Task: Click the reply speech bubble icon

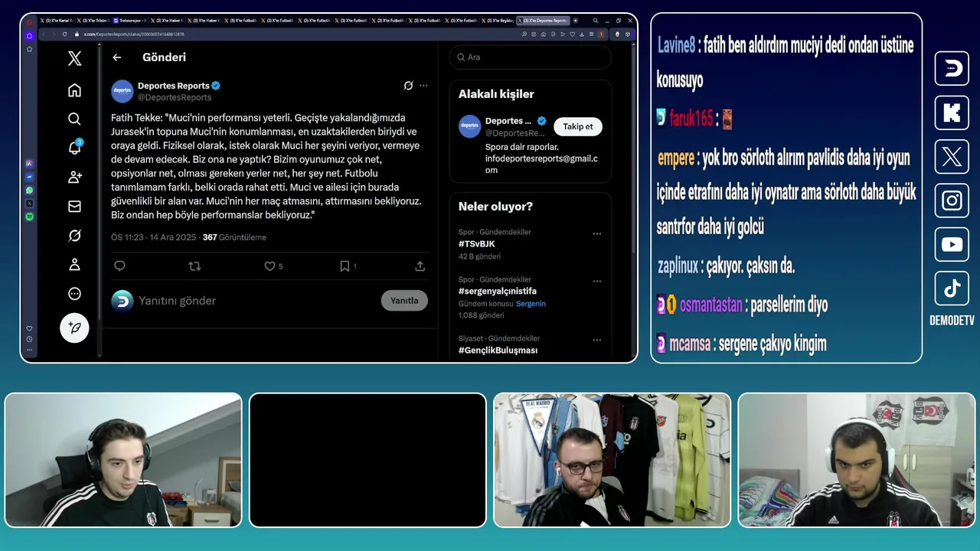Action: 119,266
